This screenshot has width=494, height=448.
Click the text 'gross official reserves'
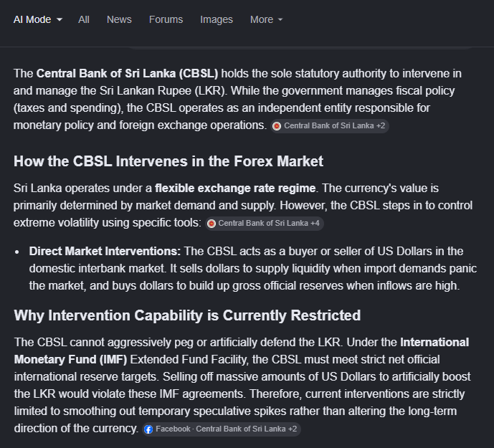(288, 285)
